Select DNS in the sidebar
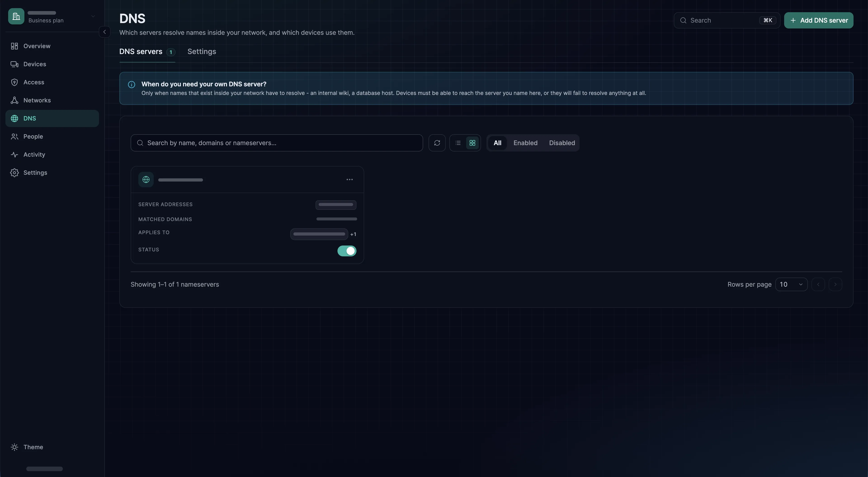 point(52,118)
